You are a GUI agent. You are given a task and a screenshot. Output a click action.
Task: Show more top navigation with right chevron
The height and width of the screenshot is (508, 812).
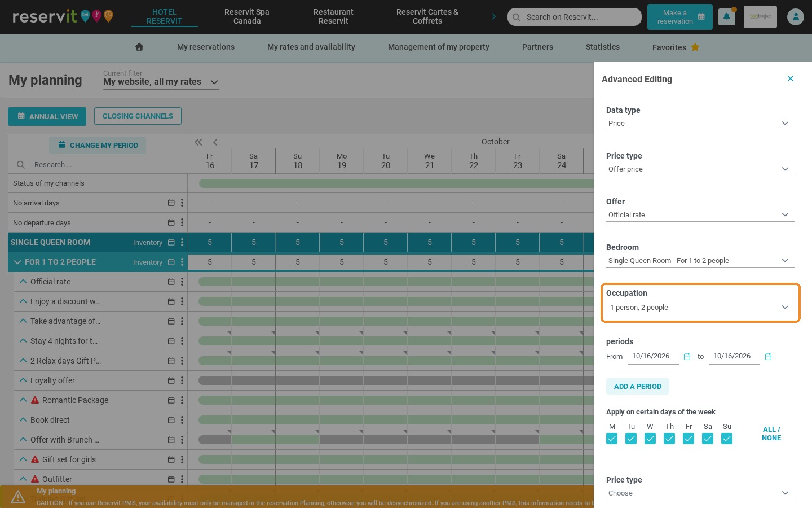tap(494, 16)
